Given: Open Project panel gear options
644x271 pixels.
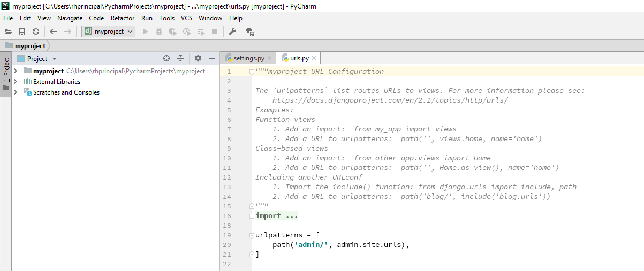Looking at the screenshot, I should (x=198, y=58).
